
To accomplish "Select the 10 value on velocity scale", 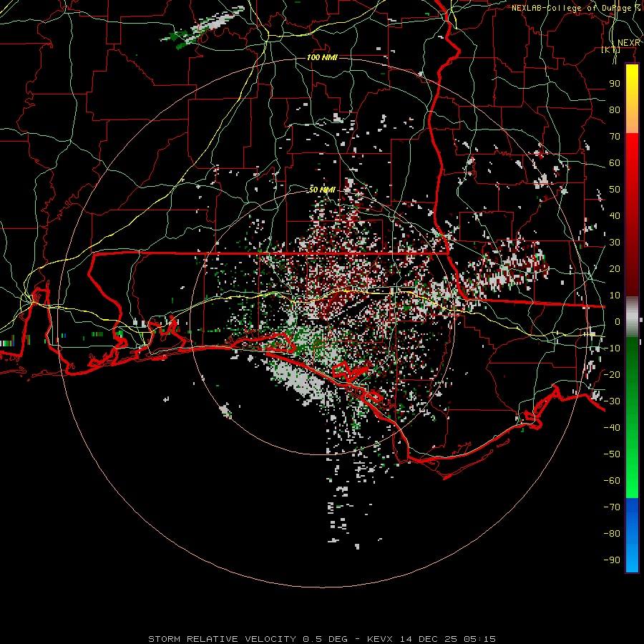I will coord(615,296).
